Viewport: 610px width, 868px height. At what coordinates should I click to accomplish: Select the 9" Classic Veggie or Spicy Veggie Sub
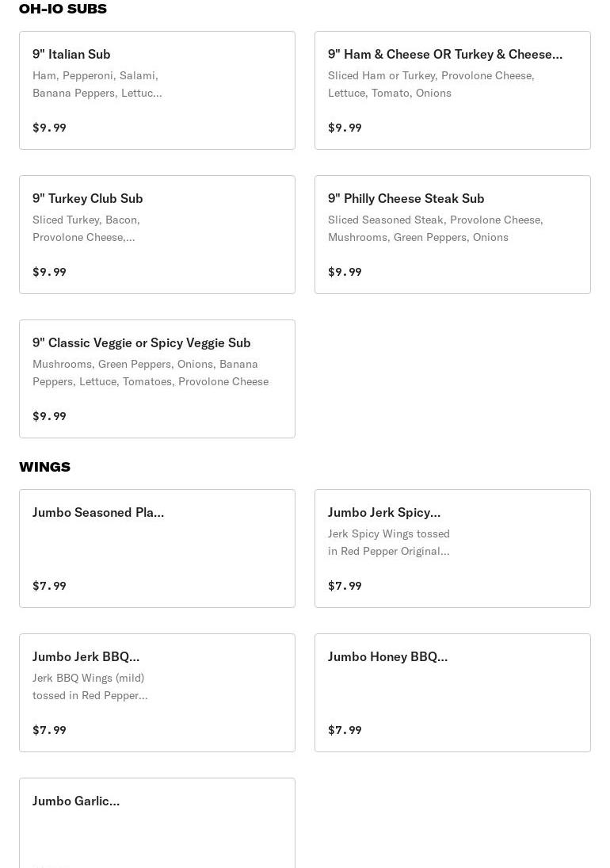click(x=157, y=378)
